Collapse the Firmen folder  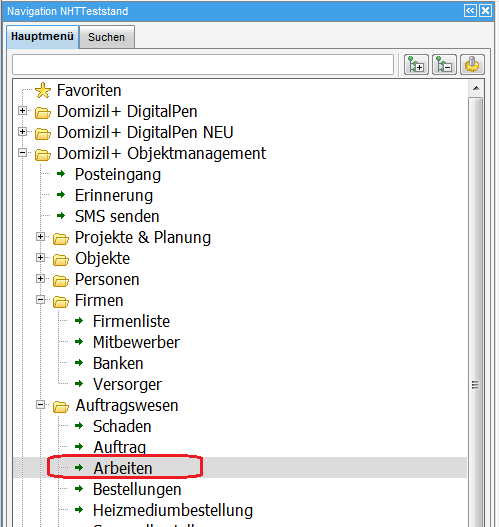point(40,299)
